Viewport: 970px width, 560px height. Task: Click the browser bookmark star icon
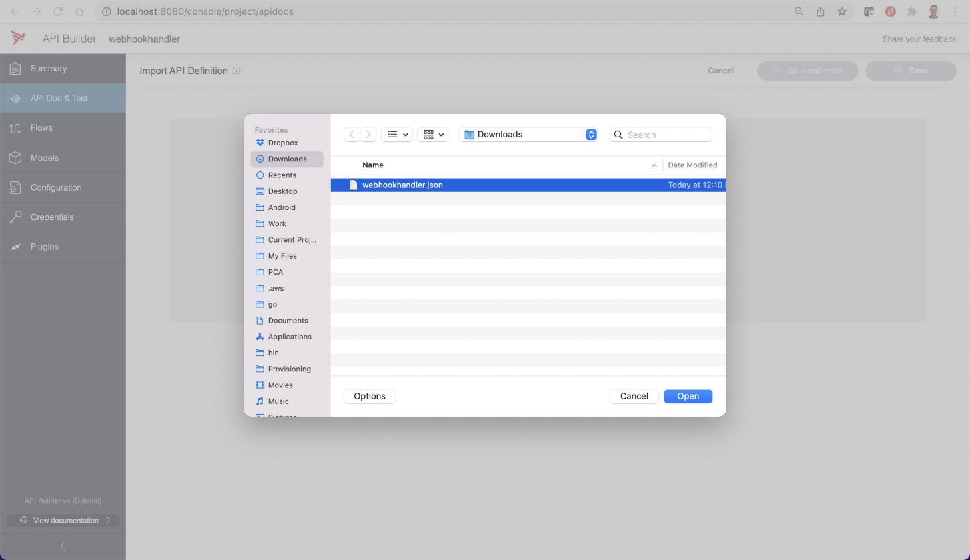tap(842, 11)
